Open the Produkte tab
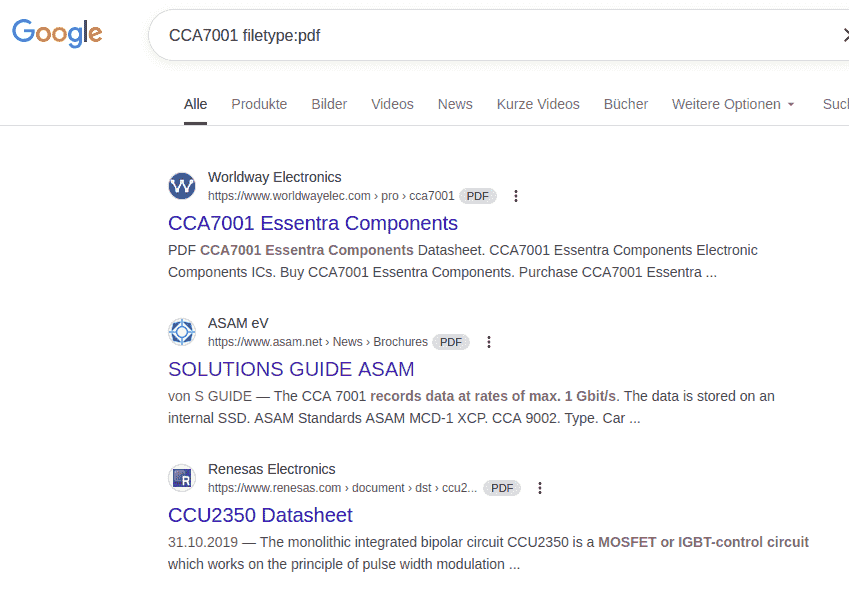The height and width of the screenshot is (606, 849). [259, 104]
